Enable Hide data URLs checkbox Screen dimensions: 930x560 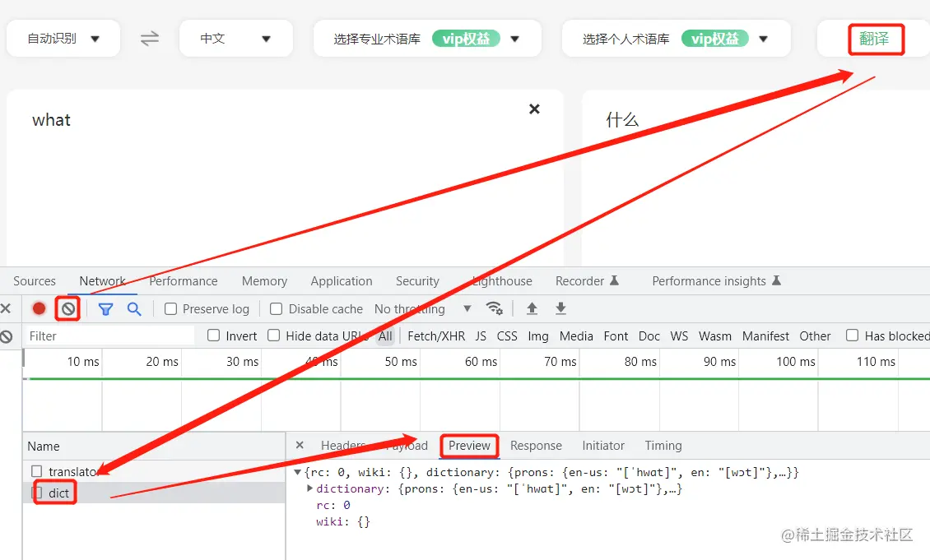coord(273,336)
